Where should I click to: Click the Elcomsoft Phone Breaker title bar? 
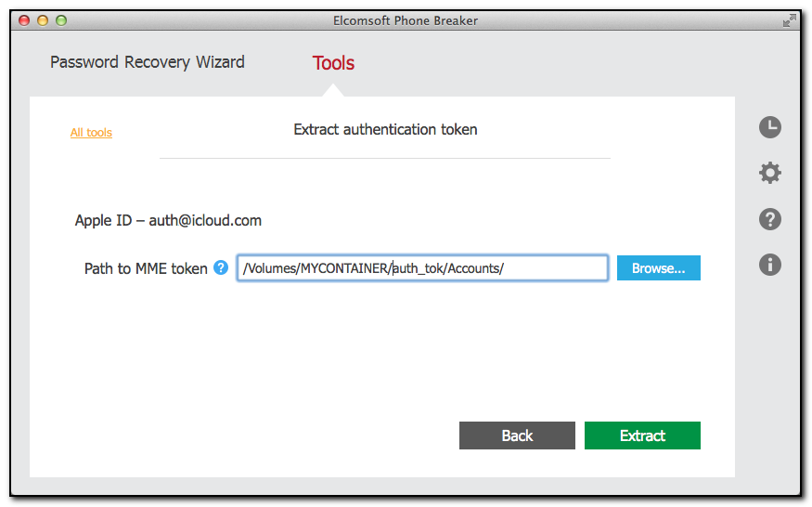tap(406, 19)
